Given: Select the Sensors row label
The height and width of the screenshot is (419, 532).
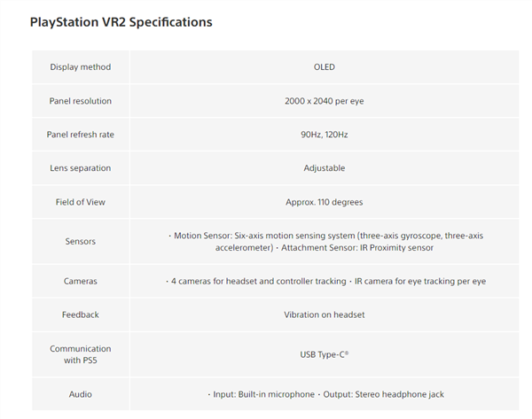Looking at the screenshot, I should (80, 241).
